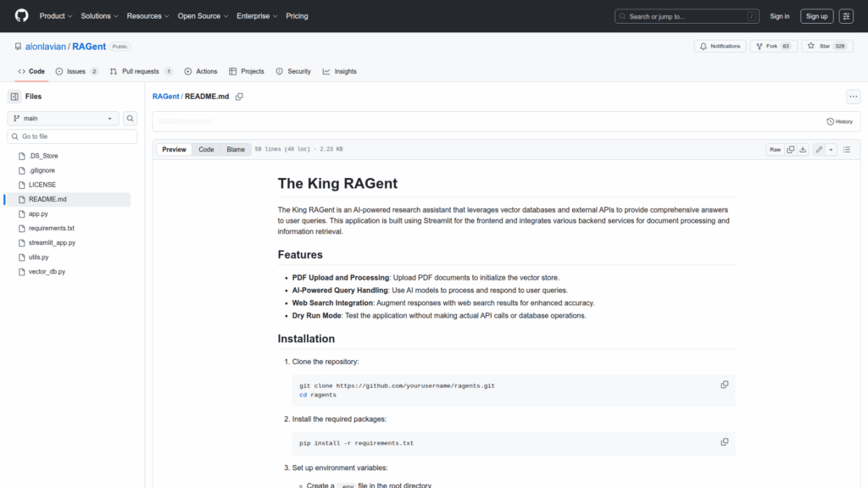Click the GitHub logo icon
Image resolution: width=868 pixels, height=488 pixels.
[x=21, y=16]
